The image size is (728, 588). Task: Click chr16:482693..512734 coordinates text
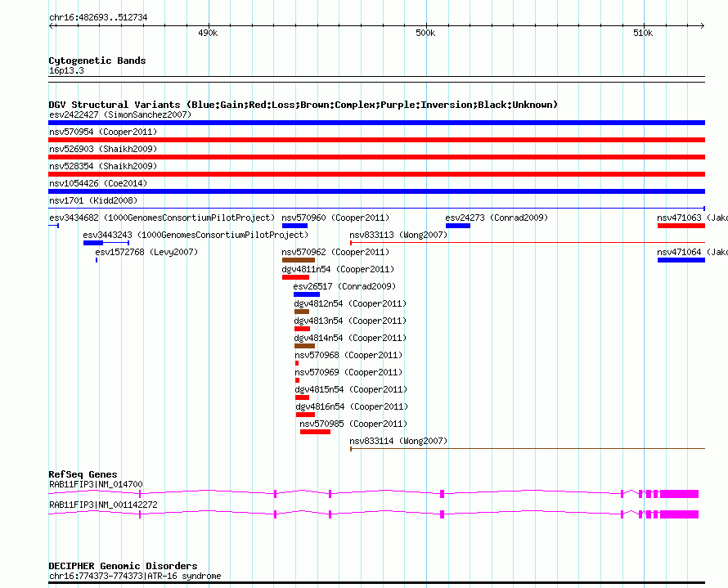click(98, 18)
